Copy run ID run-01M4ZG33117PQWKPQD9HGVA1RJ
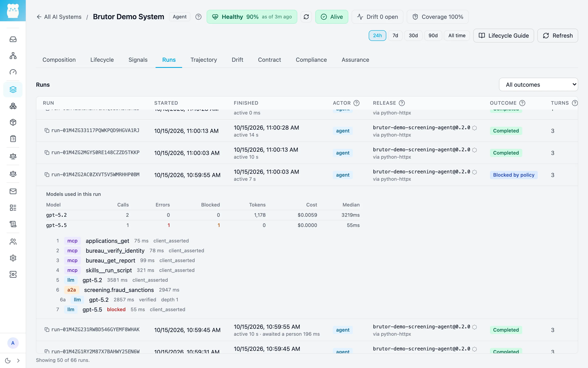The image size is (588, 368). 47,130
